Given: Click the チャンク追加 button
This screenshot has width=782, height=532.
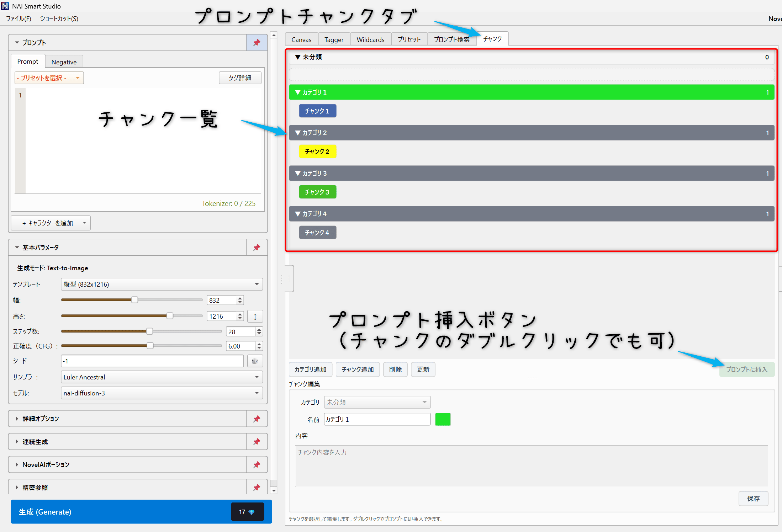Looking at the screenshot, I should pos(358,369).
